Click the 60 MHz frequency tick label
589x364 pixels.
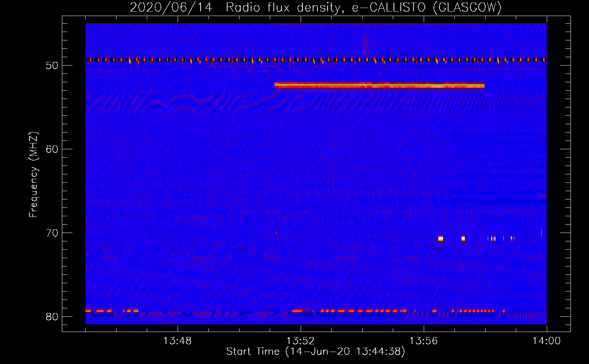[52, 149]
